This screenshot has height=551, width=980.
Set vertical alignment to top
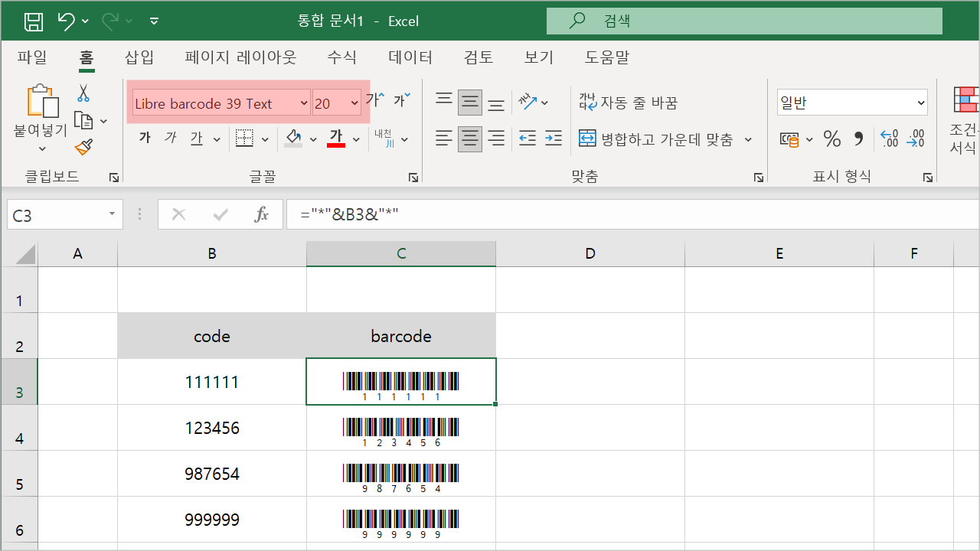(x=444, y=99)
